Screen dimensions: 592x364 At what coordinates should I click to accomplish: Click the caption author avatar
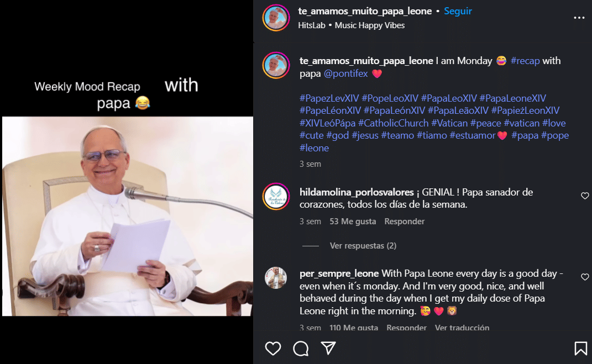(276, 65)
